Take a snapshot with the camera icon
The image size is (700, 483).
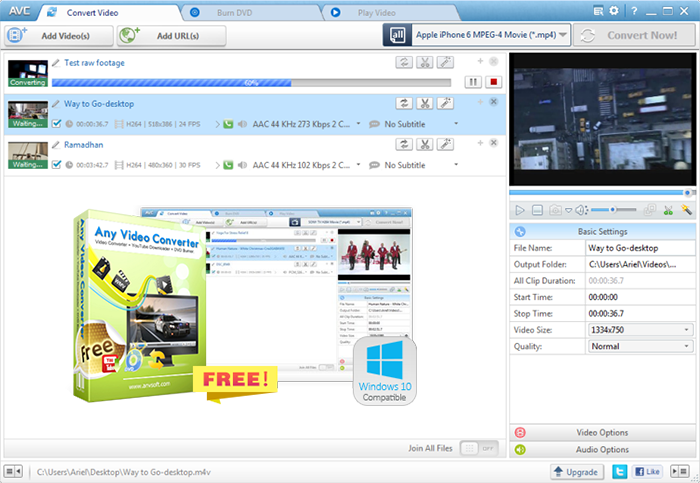555,210
